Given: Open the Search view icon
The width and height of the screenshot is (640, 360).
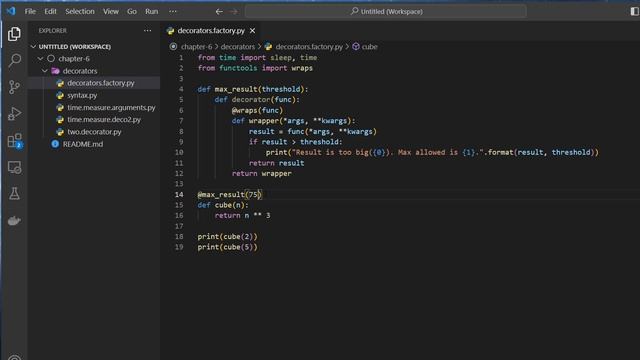Looking at the screenshot, I should click(x=14, y=60).
